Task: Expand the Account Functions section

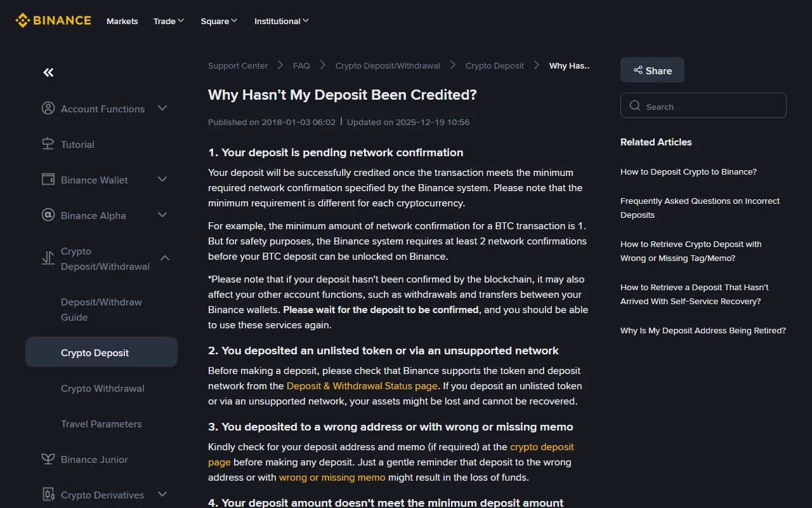Action: (x=162, y=109)
